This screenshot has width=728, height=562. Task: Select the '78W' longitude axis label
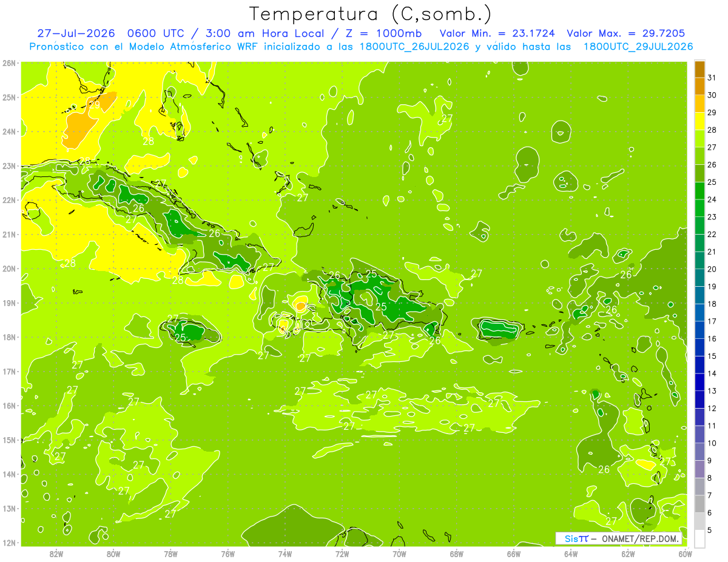(x=170, y=554)
